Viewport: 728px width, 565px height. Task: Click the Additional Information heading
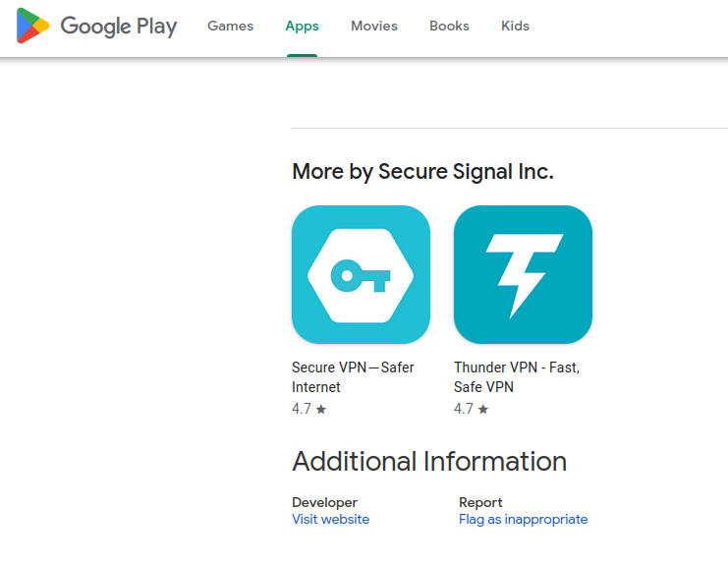pos(429,462)
